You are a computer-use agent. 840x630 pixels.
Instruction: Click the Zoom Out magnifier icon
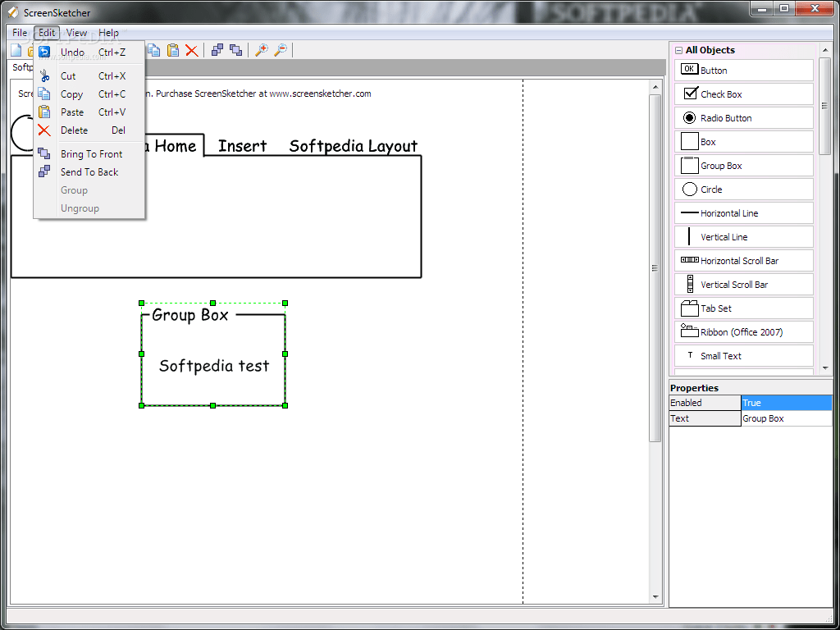[281, 50]
